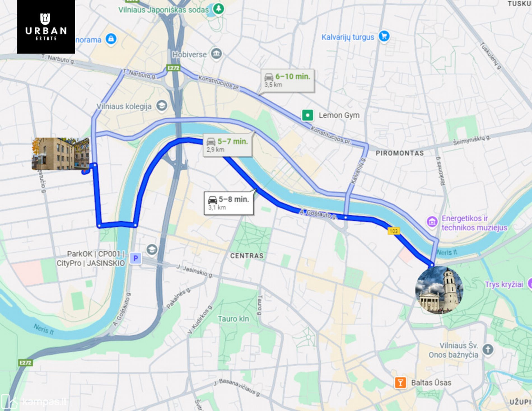
Task: Click the Vilniaus kolegija graduation cap icon
Action: tap(162, 106)
